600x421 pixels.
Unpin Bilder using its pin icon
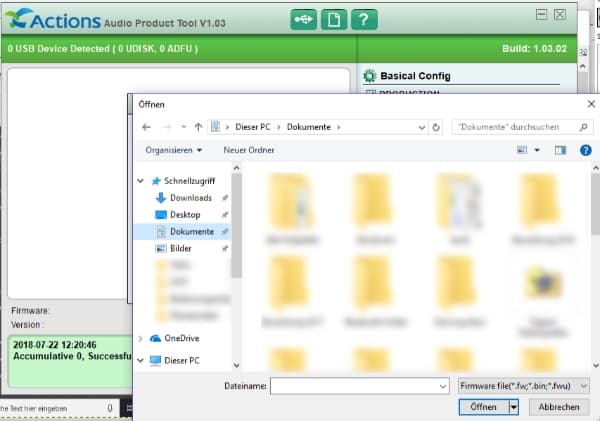[x=225, y=248]
